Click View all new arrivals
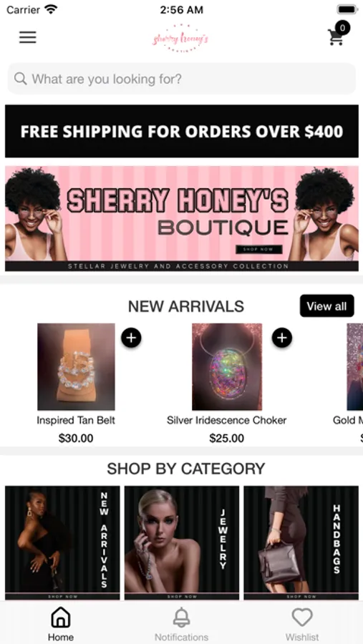The image size is (363, 644). [326, 306]
